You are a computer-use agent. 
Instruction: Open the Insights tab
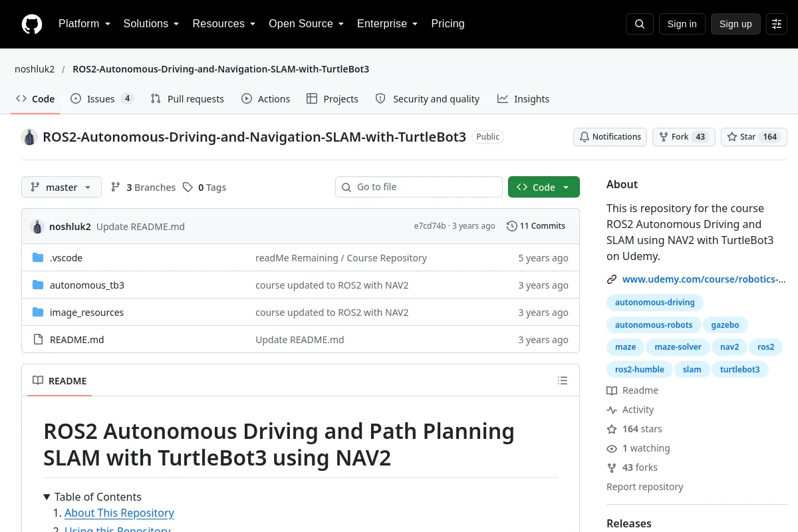coord(523,99)
